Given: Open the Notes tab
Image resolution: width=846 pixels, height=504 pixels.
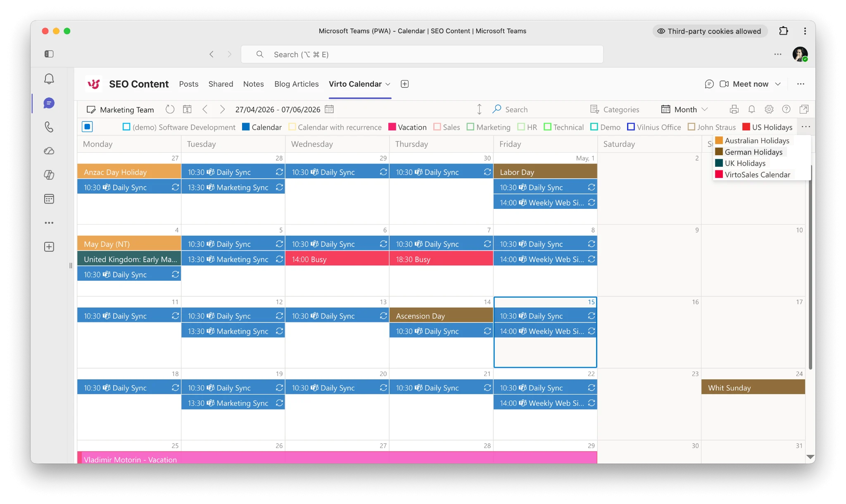Looking at the screenshot, I should pos(253,84).
